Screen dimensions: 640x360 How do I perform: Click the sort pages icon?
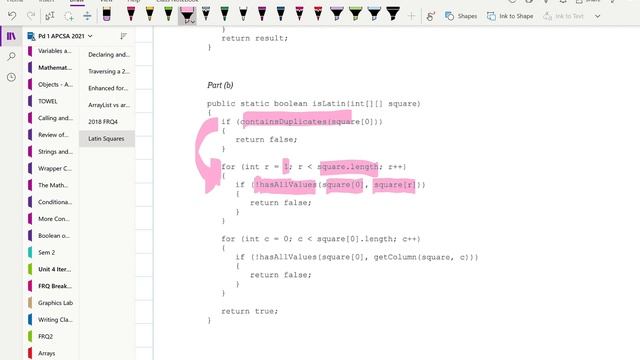123,36
